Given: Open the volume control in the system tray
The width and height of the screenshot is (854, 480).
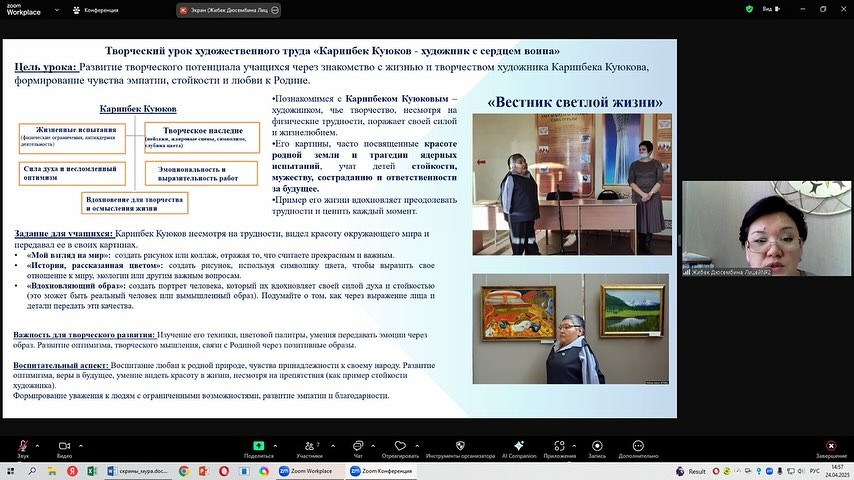Looking at the screenshot, I should [x=801, y=471].
